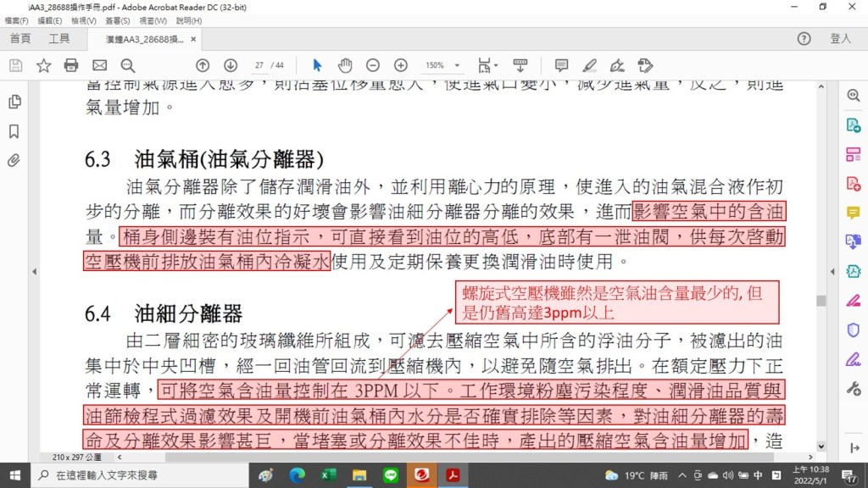The image size is (868, 488).
Task: Bookmark file with the star icon
Action: (43, 65)
